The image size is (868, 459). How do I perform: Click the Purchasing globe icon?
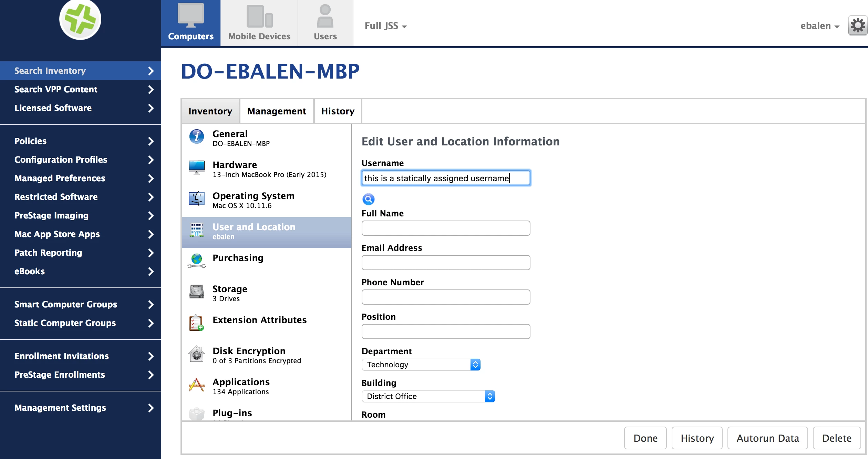(x=197, y=261)
